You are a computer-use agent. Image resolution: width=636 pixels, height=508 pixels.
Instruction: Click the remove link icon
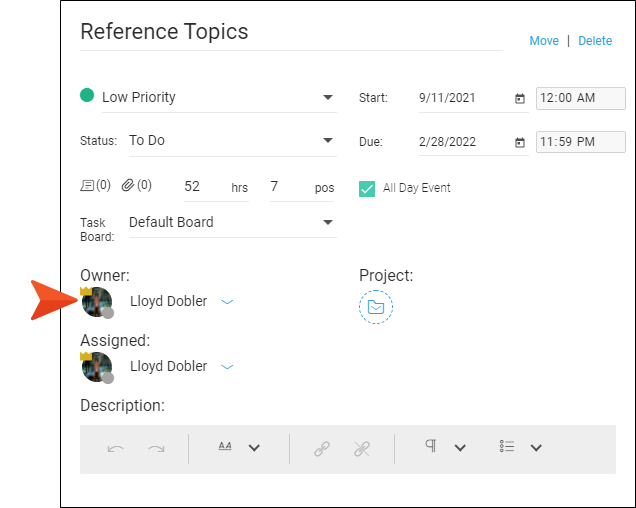[361, 449]
